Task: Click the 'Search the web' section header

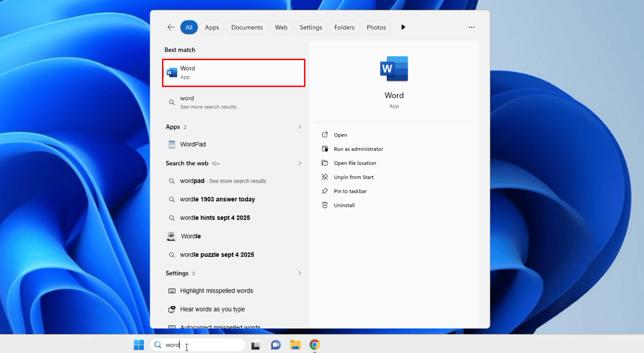Action: click(x=187, y=163)
